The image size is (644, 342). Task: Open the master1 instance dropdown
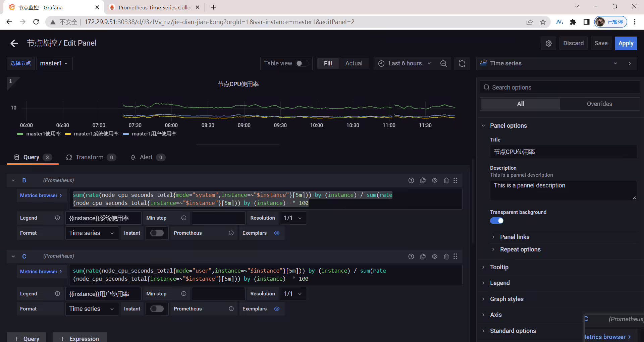(54, 63)
